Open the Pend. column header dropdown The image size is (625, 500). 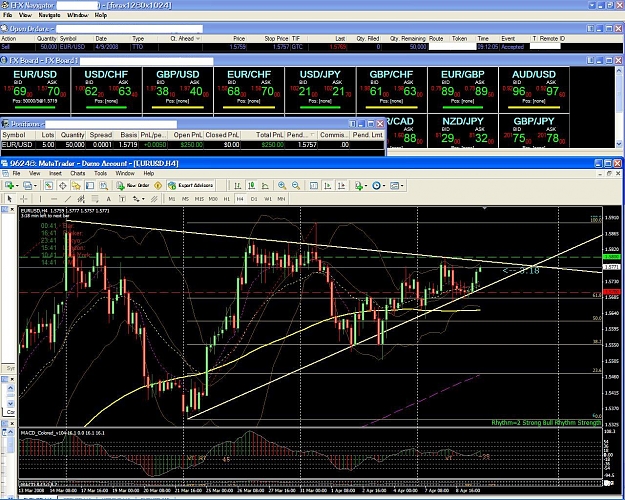click(x=312, y=135)
